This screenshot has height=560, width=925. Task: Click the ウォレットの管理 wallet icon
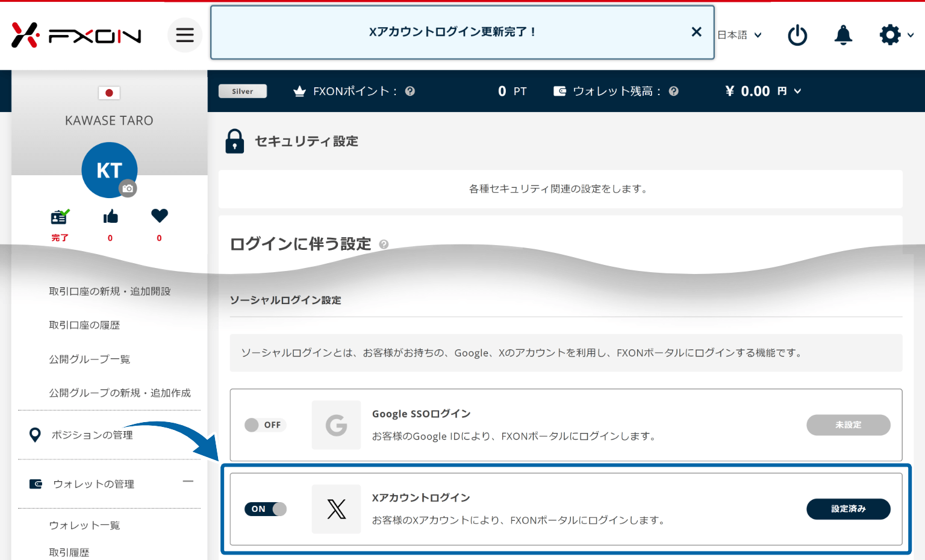36,484
